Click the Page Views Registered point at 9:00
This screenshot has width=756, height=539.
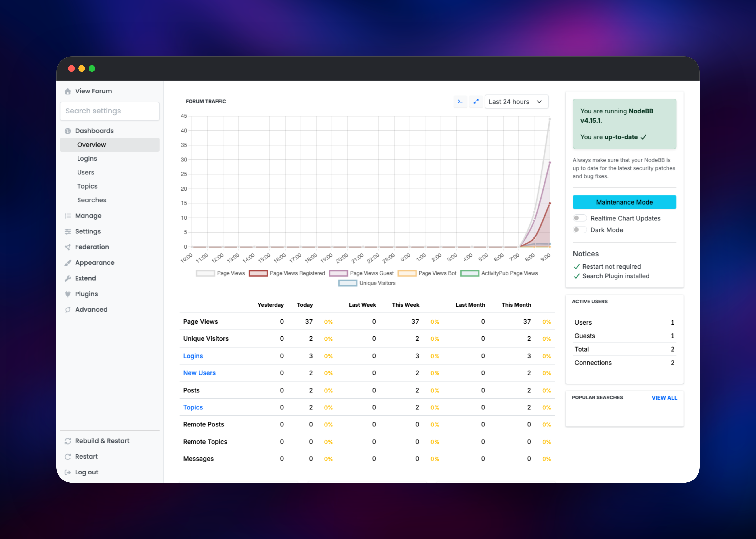coord(550,203)
